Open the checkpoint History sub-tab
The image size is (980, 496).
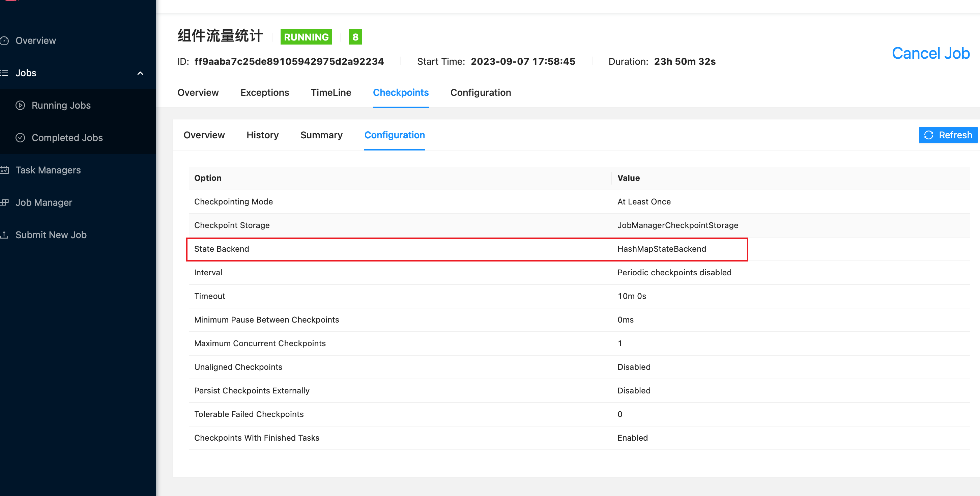pos(262,135)
